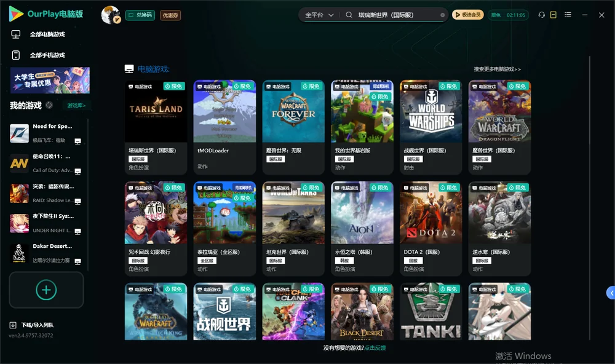Click the 电脑游戏 section header icon
Image resolution: width=615 pixels, height=364 pixels.
coord(129,69)
